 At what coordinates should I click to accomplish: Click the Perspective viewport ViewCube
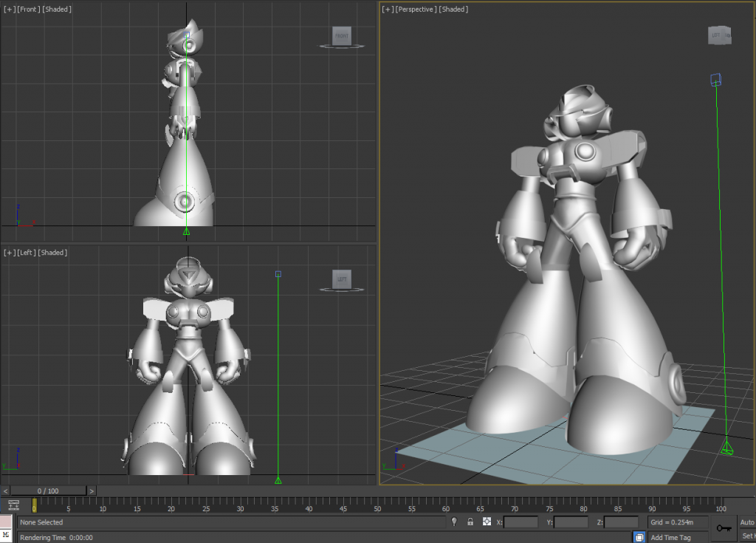coord(719,35)
